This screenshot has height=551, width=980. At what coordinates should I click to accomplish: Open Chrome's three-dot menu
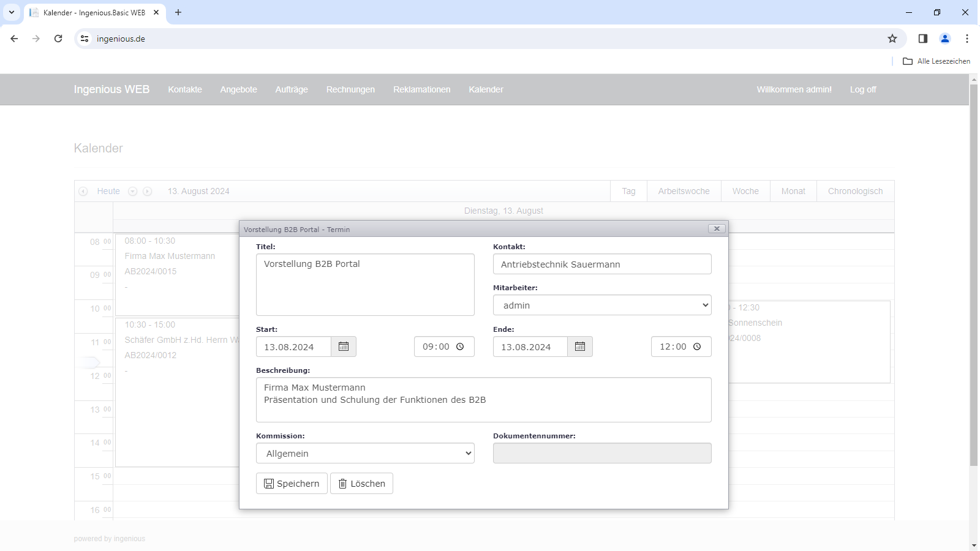(967, 39)
